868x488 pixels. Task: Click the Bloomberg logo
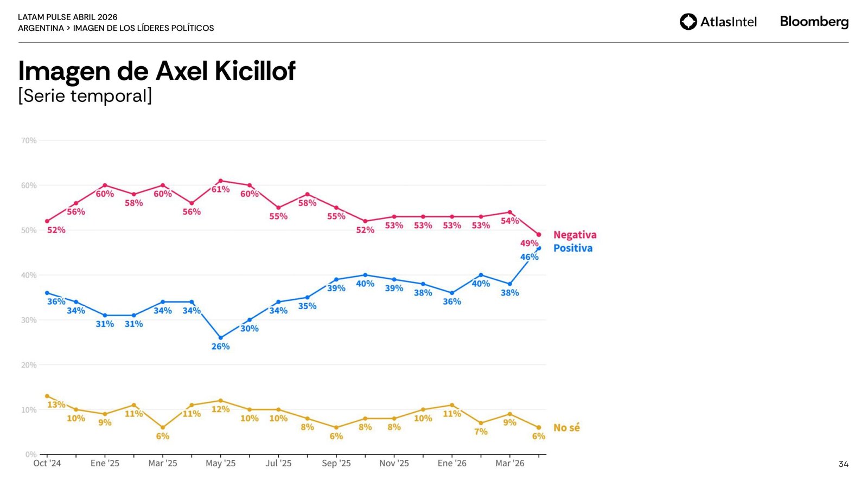(814, 22)
